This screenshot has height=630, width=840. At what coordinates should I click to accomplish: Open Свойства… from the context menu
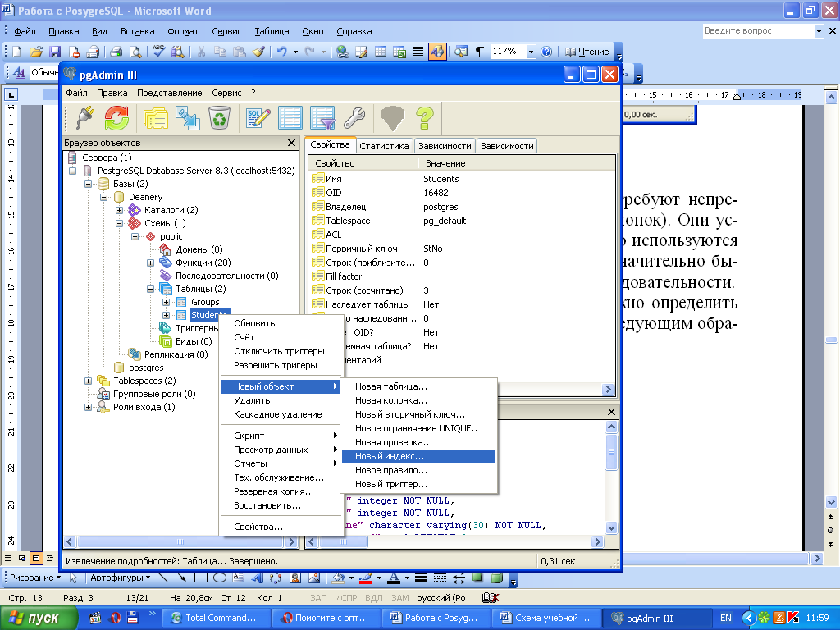click(x=281, y=527)
